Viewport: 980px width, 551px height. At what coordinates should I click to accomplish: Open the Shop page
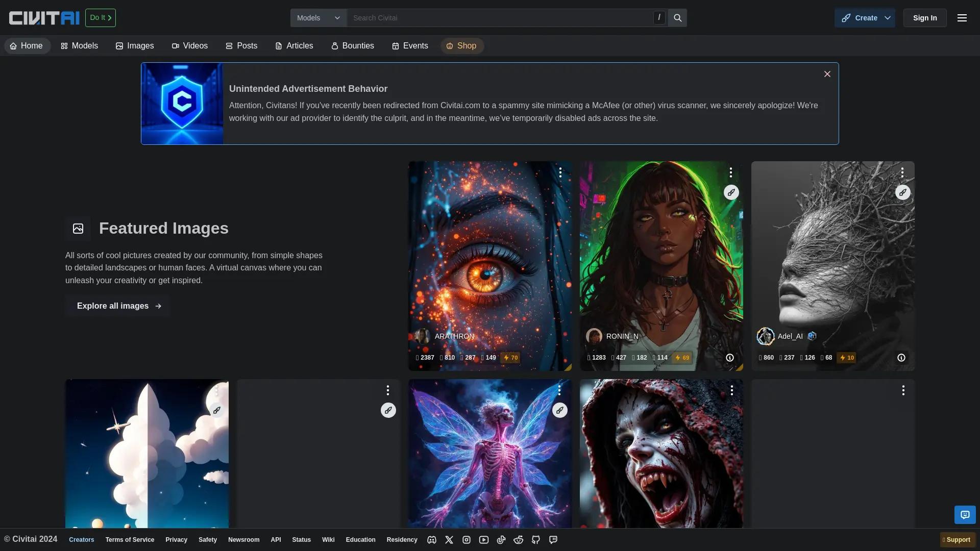click(462, 45)
